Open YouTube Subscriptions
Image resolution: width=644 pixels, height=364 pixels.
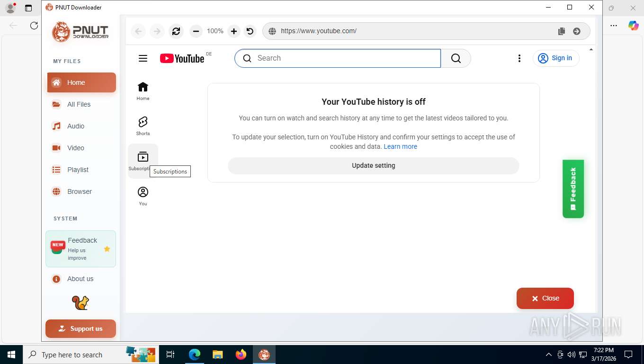tap(143, 161)
